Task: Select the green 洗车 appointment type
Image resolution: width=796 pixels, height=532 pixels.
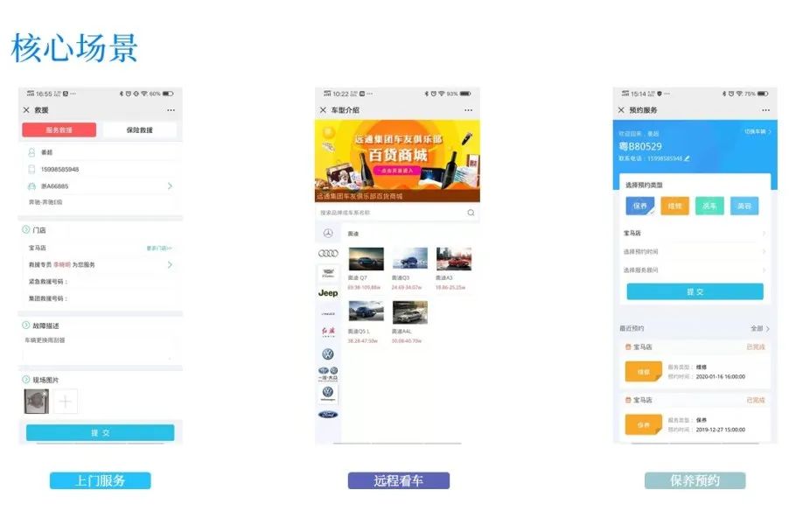Action: click(709, 206)
